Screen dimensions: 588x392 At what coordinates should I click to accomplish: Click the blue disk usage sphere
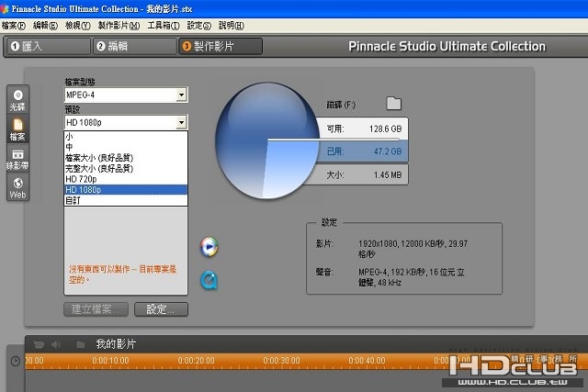pos(267,140)
